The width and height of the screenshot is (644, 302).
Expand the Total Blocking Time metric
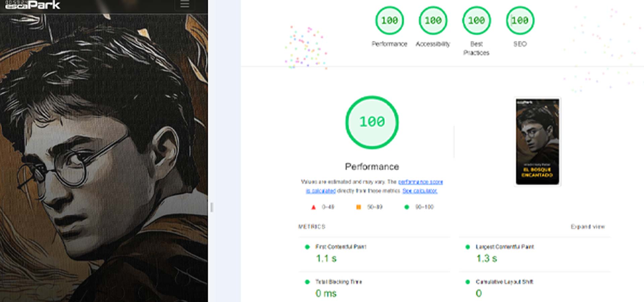click(374, 288)
